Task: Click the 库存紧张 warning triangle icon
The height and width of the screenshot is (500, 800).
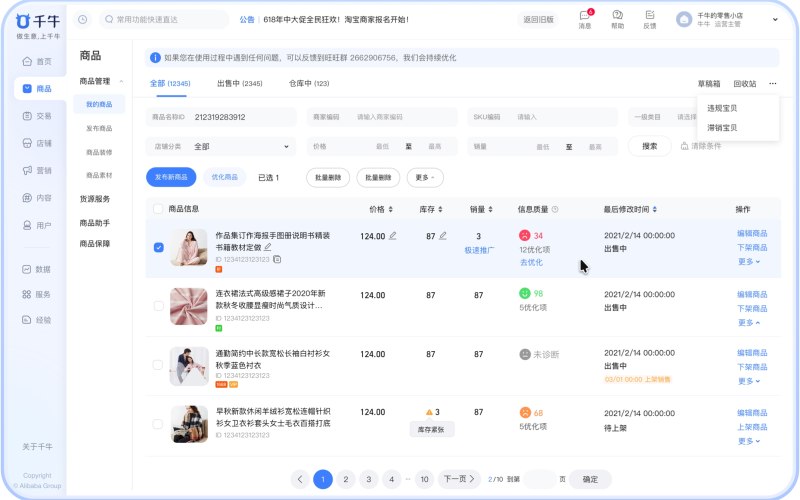Action: pyautogui.click(x=429, y=412)
